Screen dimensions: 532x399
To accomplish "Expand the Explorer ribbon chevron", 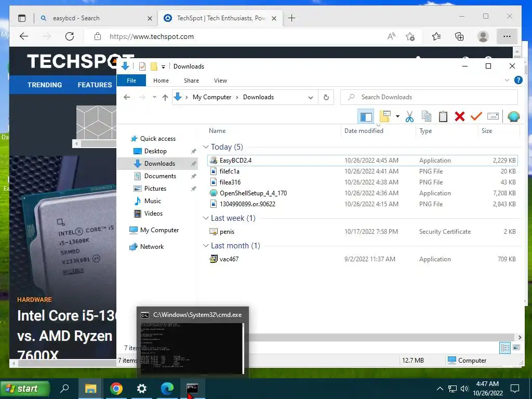I will coord(507,80).
